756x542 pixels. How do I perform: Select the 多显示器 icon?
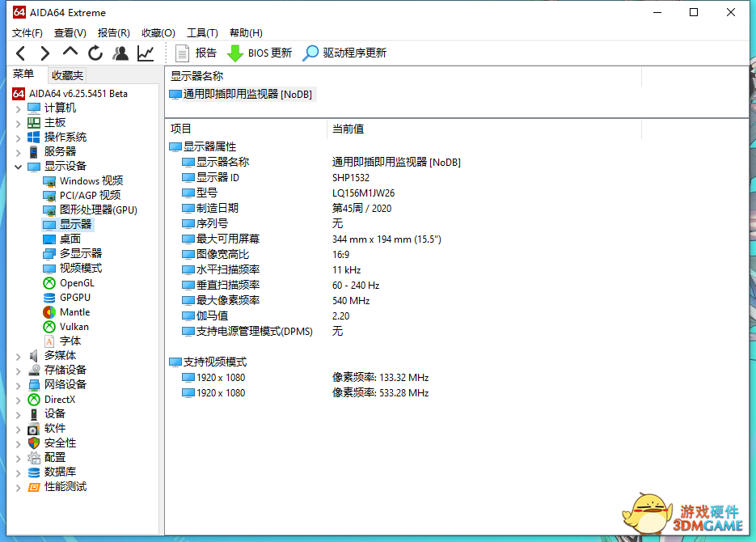point(49,254)
